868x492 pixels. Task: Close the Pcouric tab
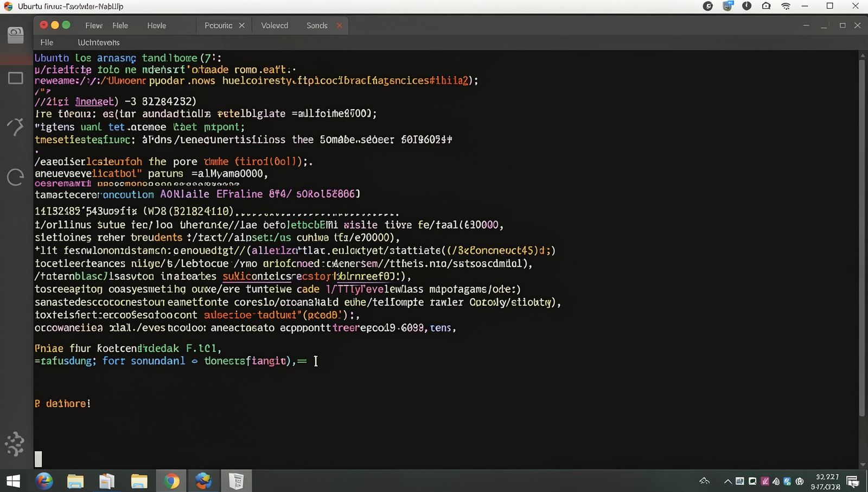tap(242, 26)
